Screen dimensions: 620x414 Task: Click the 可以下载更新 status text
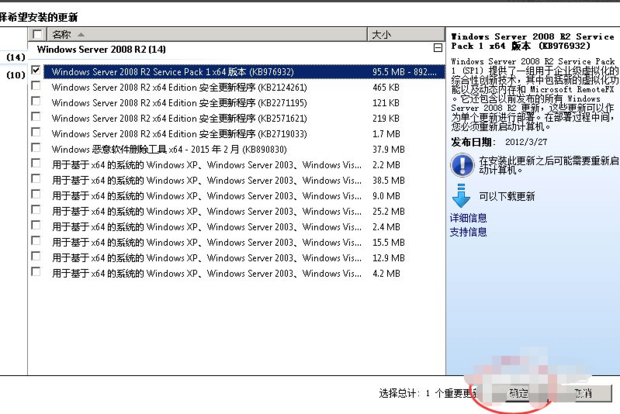(507, 196)
